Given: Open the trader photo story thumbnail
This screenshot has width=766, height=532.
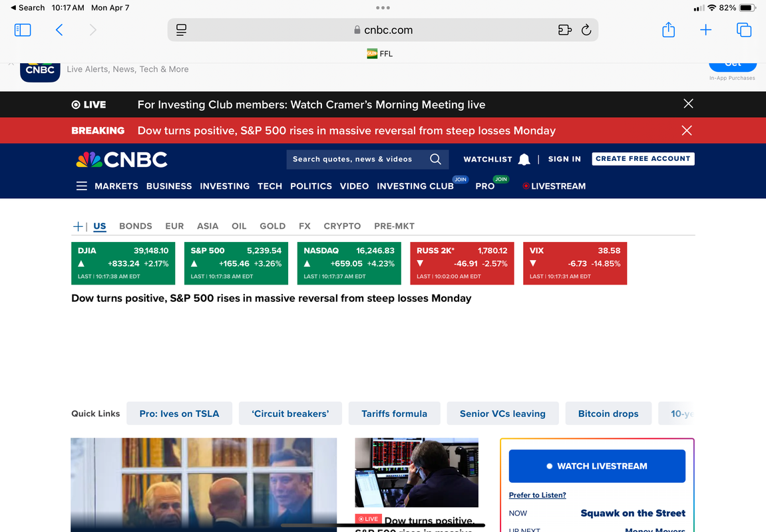Looking at the screenshot, I should (x=416, y=472).
